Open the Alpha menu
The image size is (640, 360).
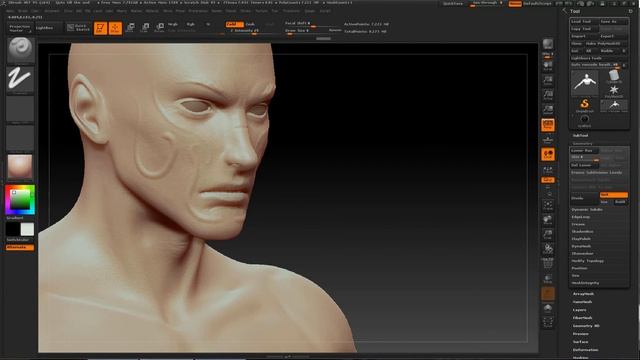(10, 11)
